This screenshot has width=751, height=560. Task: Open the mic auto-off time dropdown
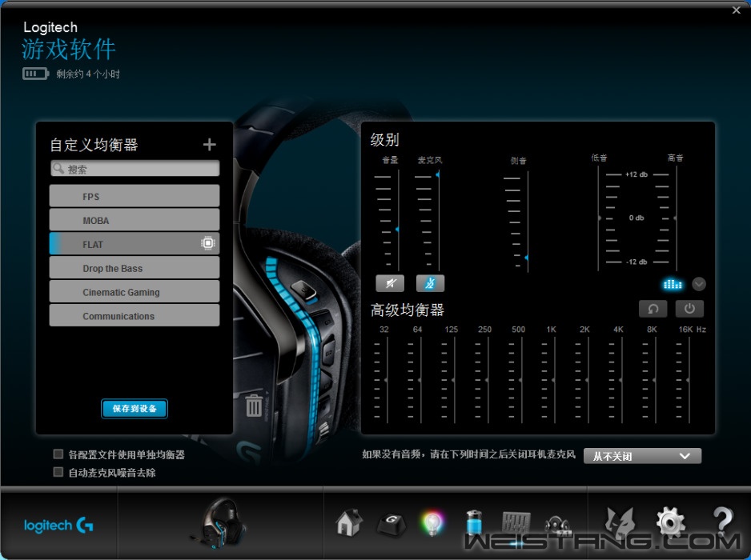point(642,456)
